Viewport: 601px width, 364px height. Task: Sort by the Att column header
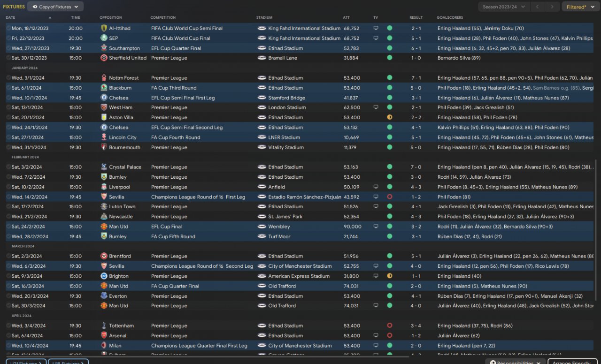[x=346, y=17]
